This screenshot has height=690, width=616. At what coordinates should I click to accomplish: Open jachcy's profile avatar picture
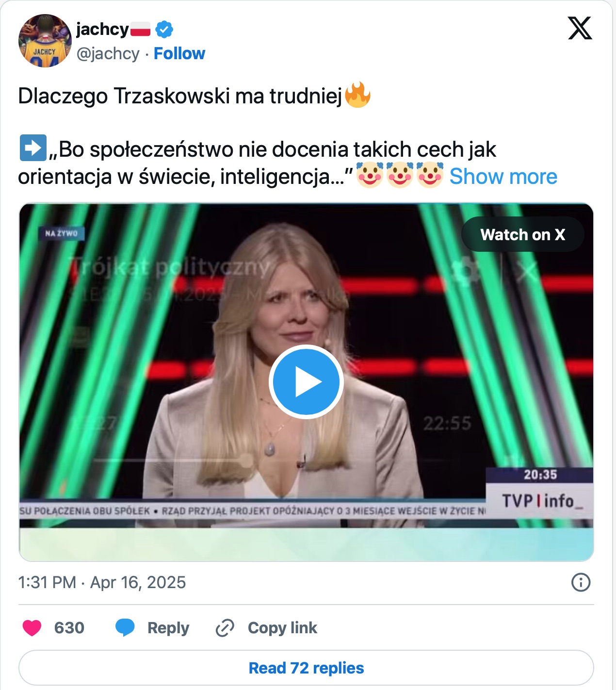pyautogui.click(x=45, y=41)
